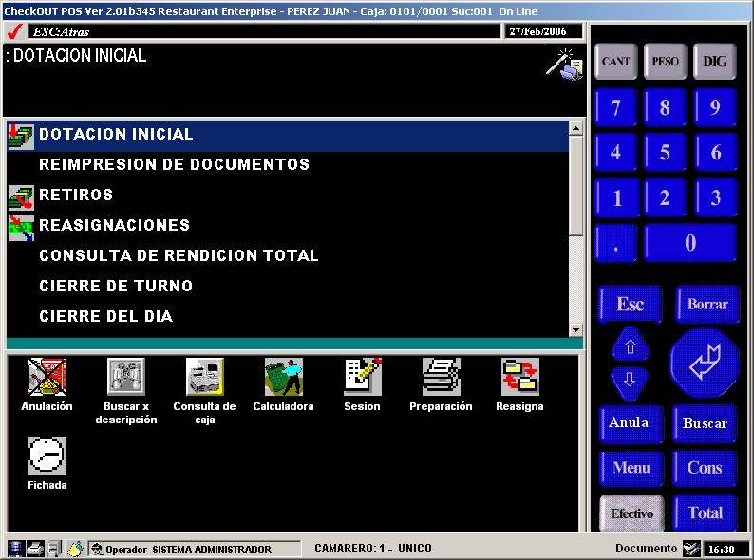Click the Retiros money icon

pyautogui.click(x=21, y=197)
